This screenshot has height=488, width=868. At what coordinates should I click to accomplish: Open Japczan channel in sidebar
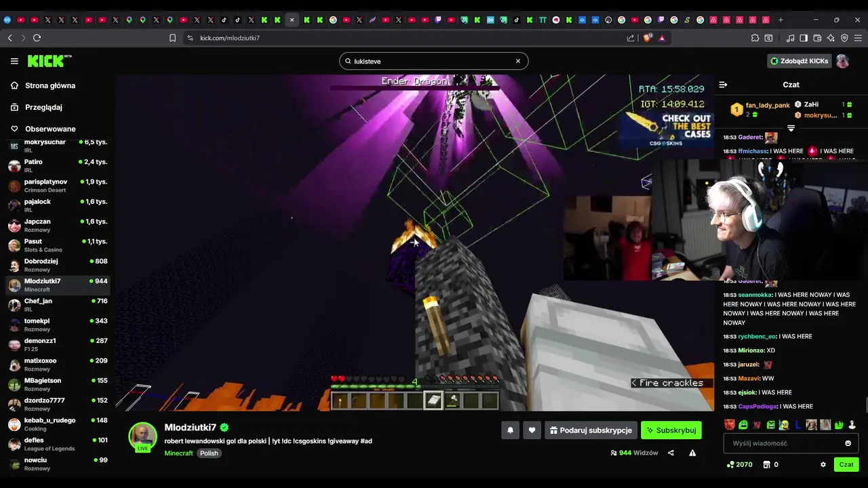coord(58,225)
